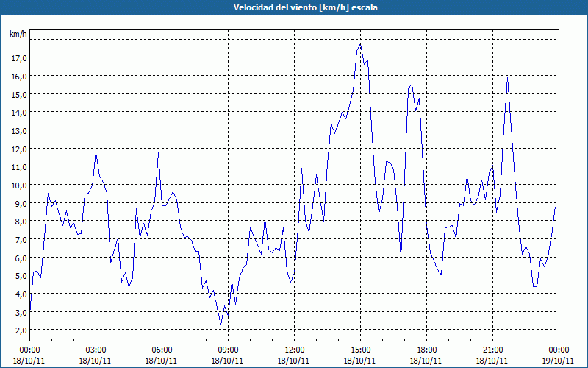Select the "14,0" y-axis label
Image resolution: width=588 pixels, height=368 pixels.
coord(19,113)
